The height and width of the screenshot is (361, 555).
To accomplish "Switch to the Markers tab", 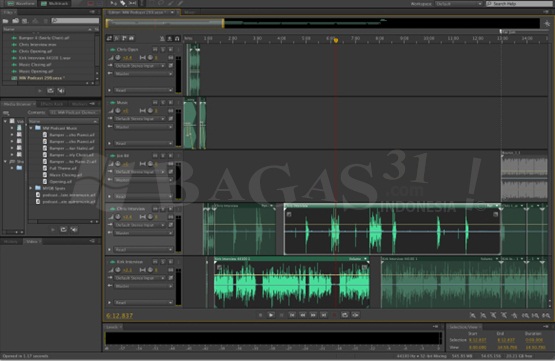I will pyautogui.click(x=79, y=104).
